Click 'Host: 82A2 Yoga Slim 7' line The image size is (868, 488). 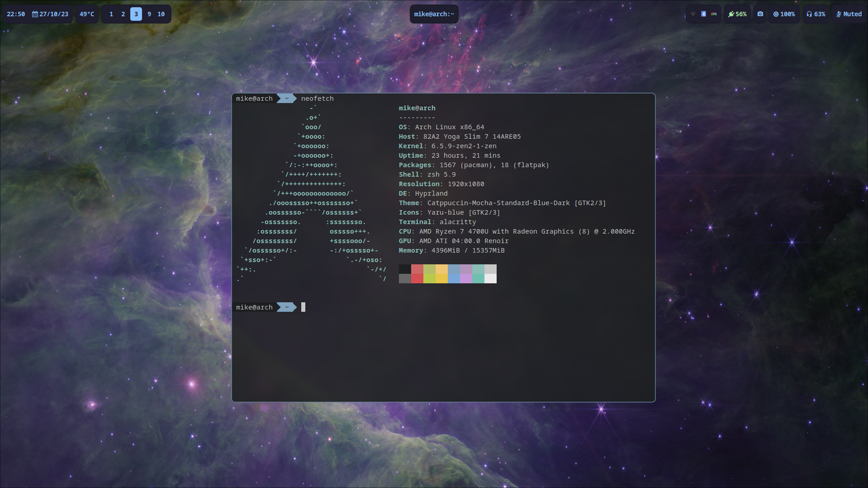(459, 137)
